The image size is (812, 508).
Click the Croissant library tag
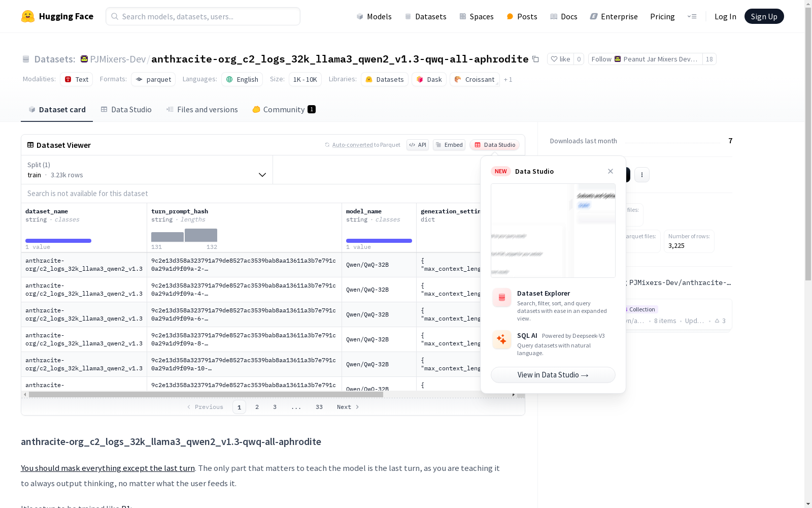(475, 79)
